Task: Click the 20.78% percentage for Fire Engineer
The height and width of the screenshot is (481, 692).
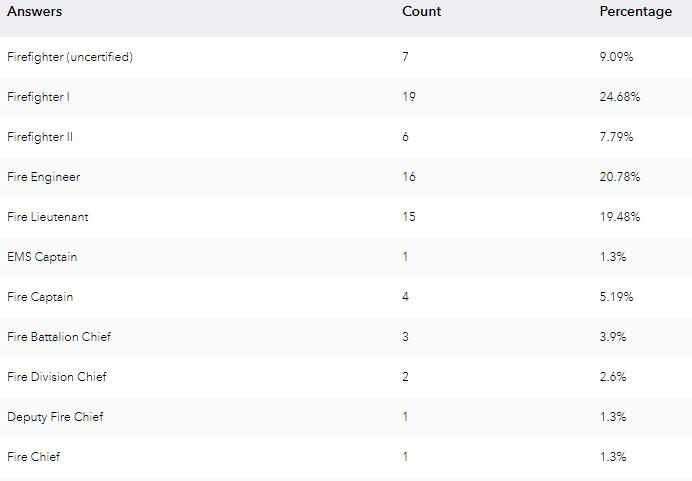Action: [619, 177]
